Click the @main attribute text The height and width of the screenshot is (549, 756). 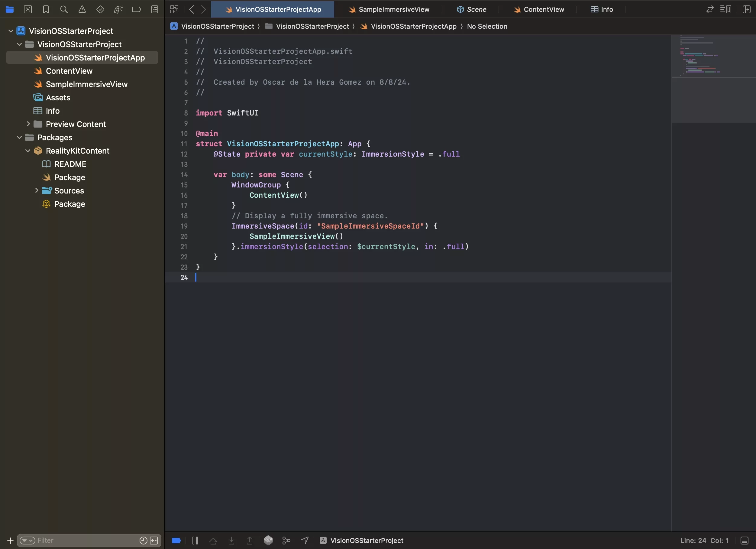(207, 133)
